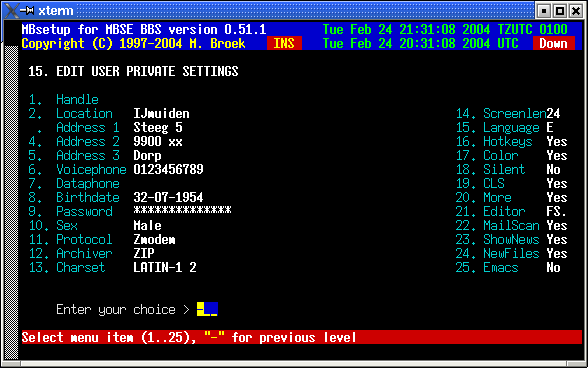
Task: Select menu item 17. Color
Action: click(x=487, y=155)
